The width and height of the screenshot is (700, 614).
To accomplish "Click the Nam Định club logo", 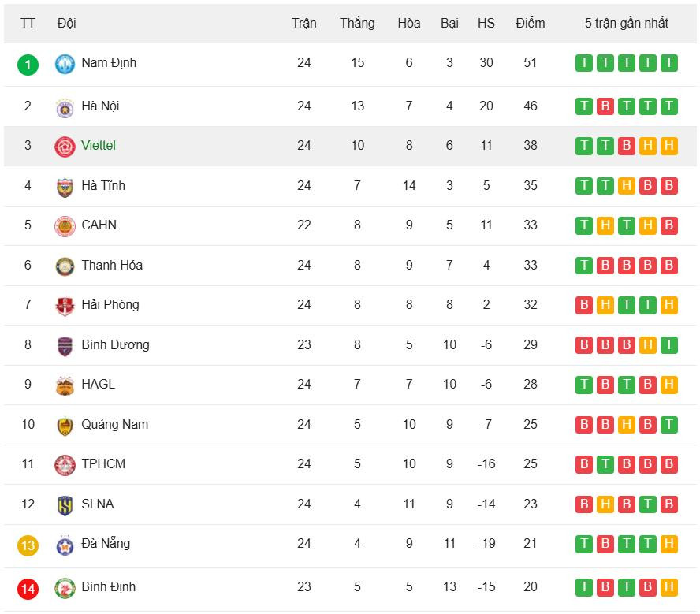I will pos(65,64).
